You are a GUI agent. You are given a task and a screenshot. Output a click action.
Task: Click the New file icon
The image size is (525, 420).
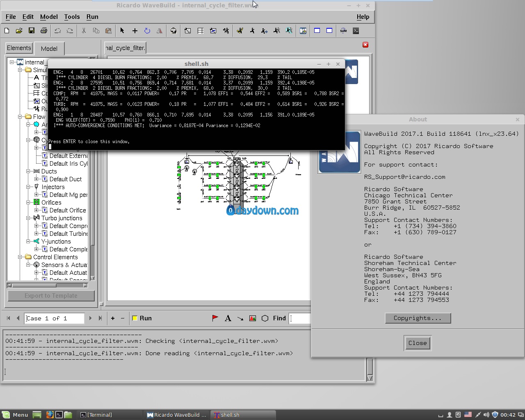[7, 31]
